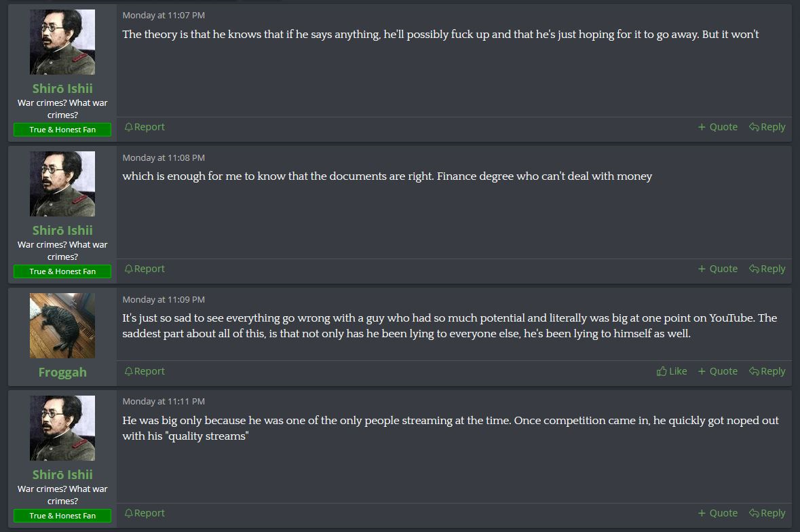Screen dimensions: 800x532
Task: Select the True & Honest Fan badge on last post
Action: pos(62,516)
